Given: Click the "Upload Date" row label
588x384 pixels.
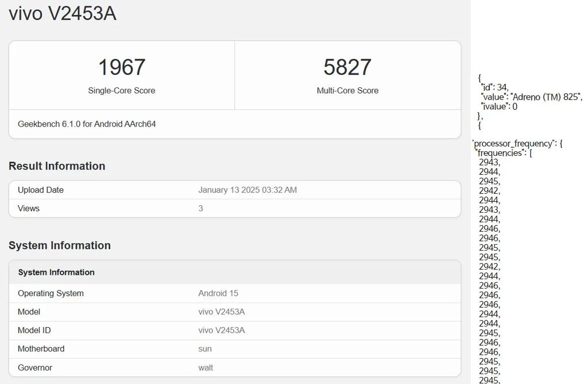Looking at the screenshot, I should (x=41, y=190).
